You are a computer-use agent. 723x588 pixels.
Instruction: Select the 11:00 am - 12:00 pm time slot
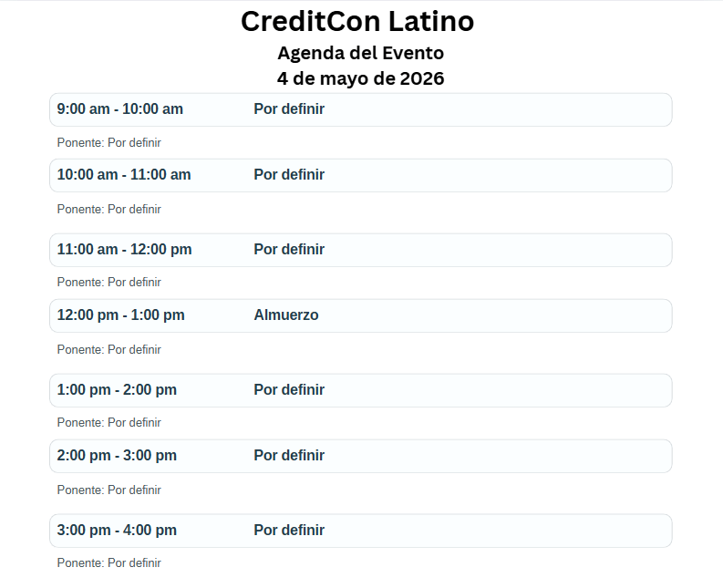tap(124, 250)
